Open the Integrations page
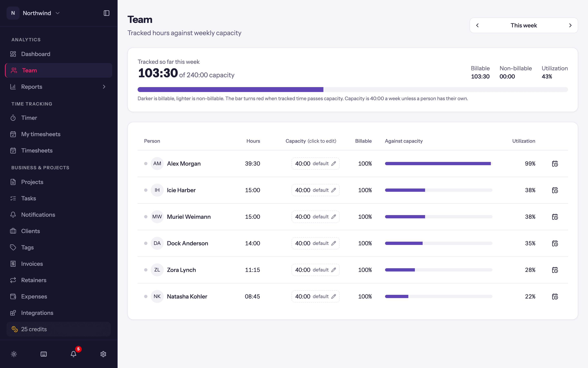The width and height of the screenshot is (588, 368). (59, 313)
